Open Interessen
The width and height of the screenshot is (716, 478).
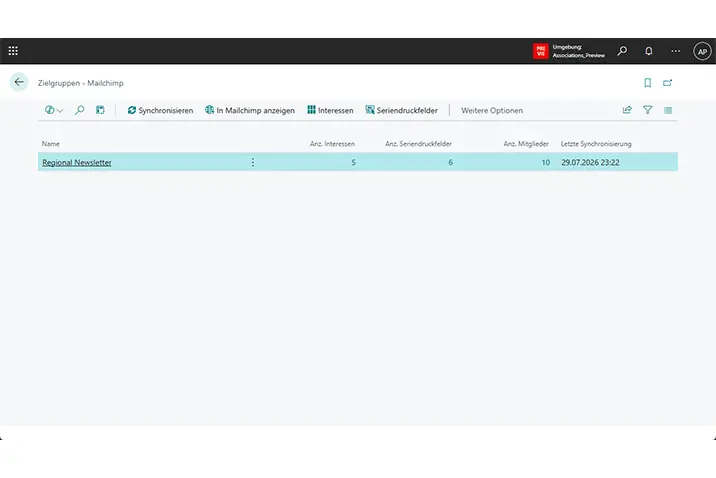(330, 110)
